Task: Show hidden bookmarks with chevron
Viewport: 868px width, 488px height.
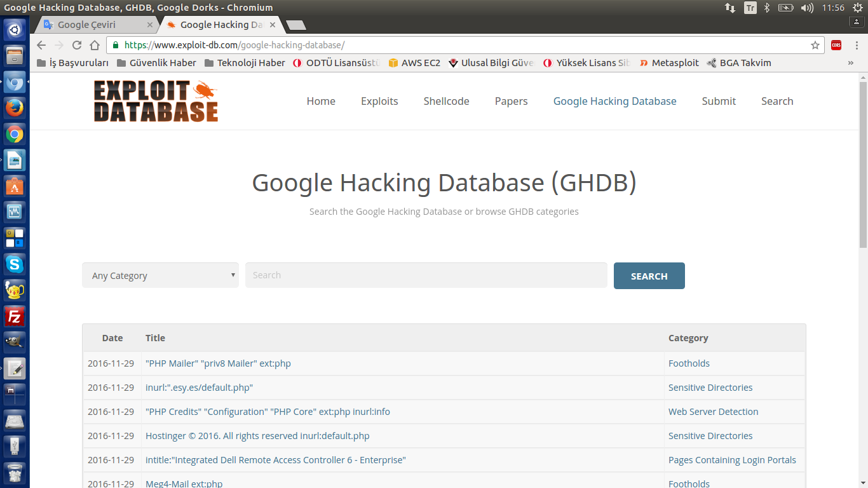Action: coord(851,63)
